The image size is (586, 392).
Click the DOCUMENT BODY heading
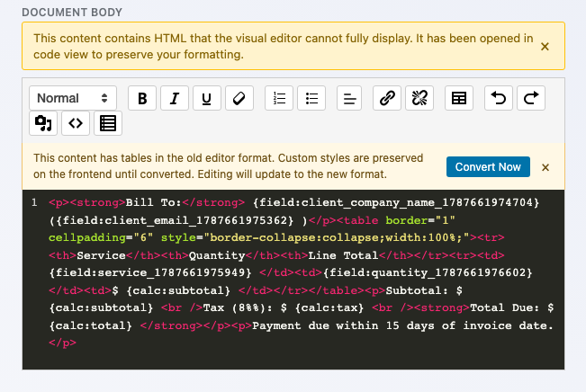tap(72, 13)
